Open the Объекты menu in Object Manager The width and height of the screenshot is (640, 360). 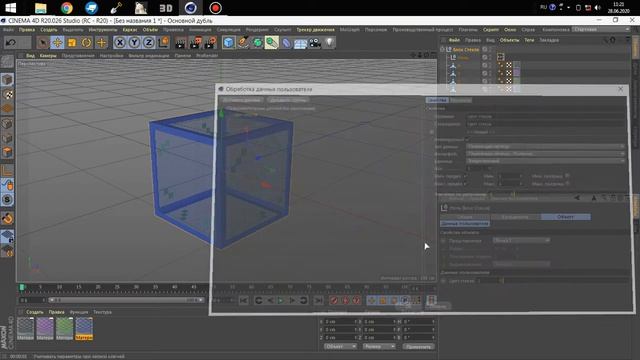coord(509,40)
